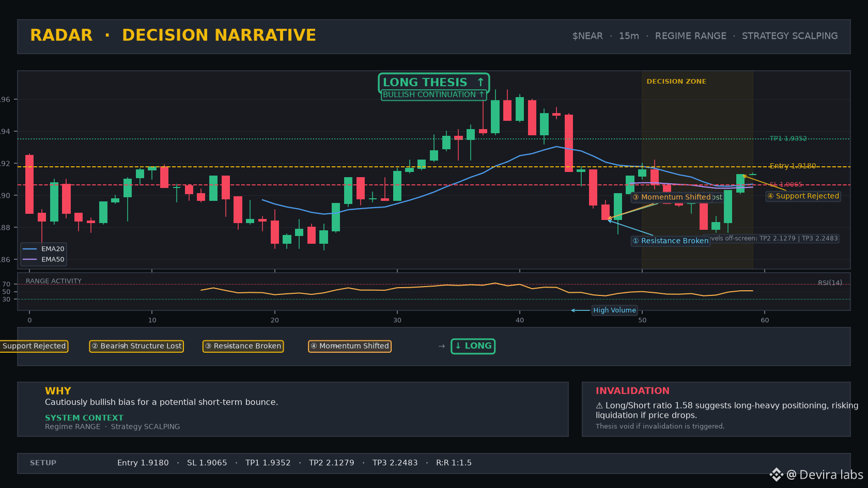Select the ④ Support Rejected chart annotation

pyautogui.click(x=803, y=196)
